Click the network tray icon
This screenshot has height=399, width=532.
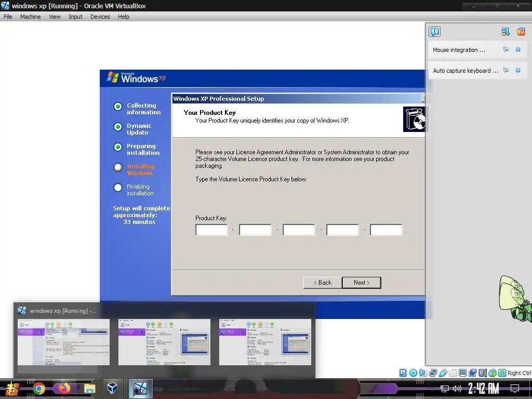tap(444, 389)
